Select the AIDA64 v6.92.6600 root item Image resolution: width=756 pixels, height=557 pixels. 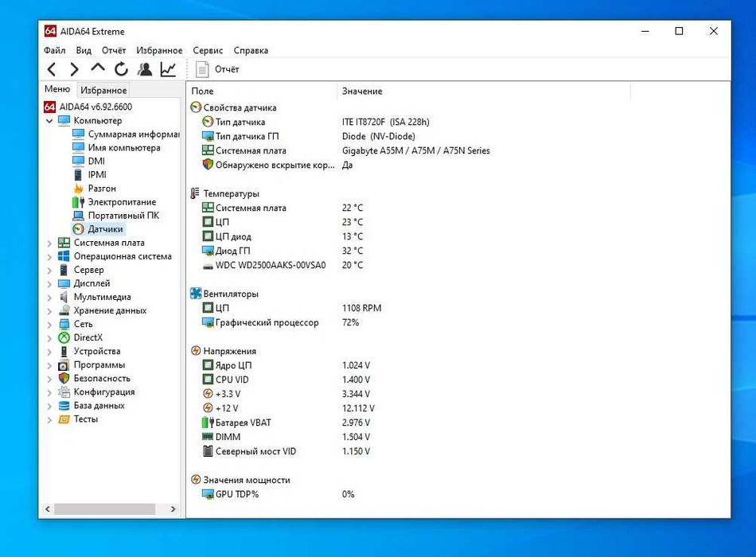88,107
